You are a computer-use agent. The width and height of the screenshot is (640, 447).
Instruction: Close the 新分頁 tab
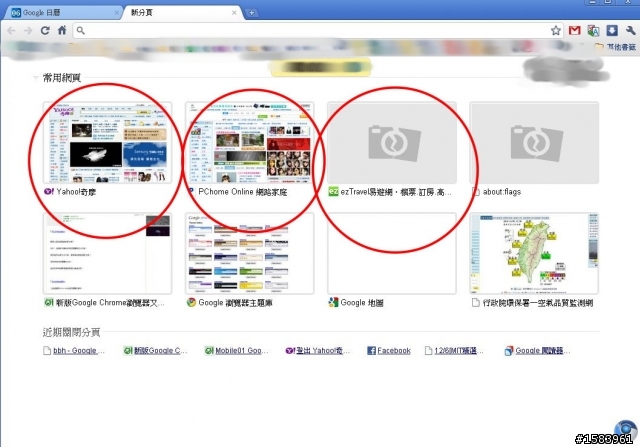coord(234,13)
